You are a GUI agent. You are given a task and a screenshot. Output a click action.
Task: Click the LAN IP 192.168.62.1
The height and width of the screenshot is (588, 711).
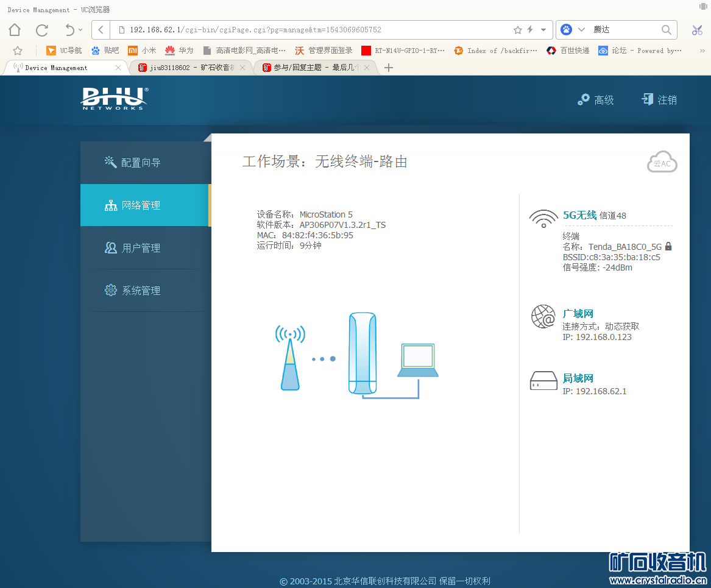click(x=601, y=391)
